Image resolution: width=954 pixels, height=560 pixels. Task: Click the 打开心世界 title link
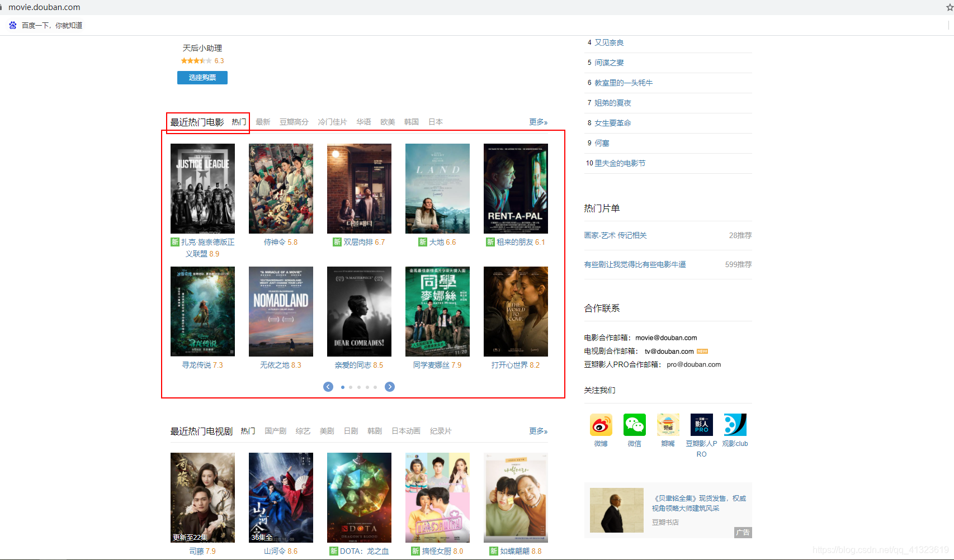pyautogui.click(x=509, y=365)
